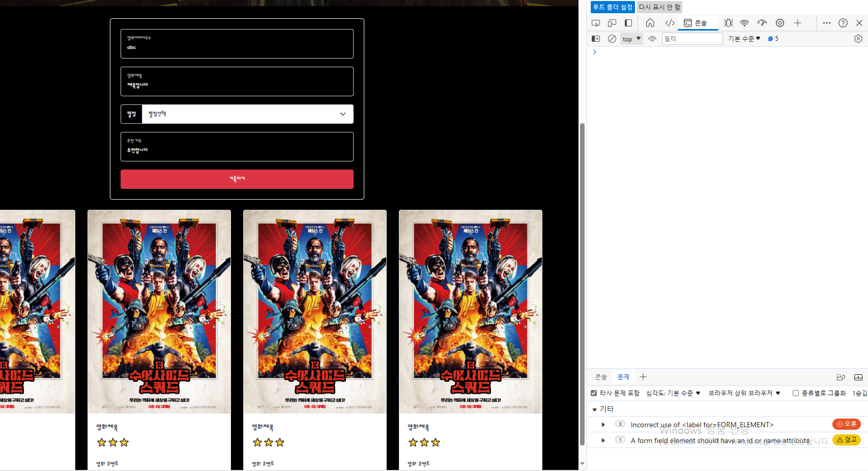This screenshot has height=471, width=868.
Task: Click the 1숨김 hidden issues text
Action: (x=860, y=393)
